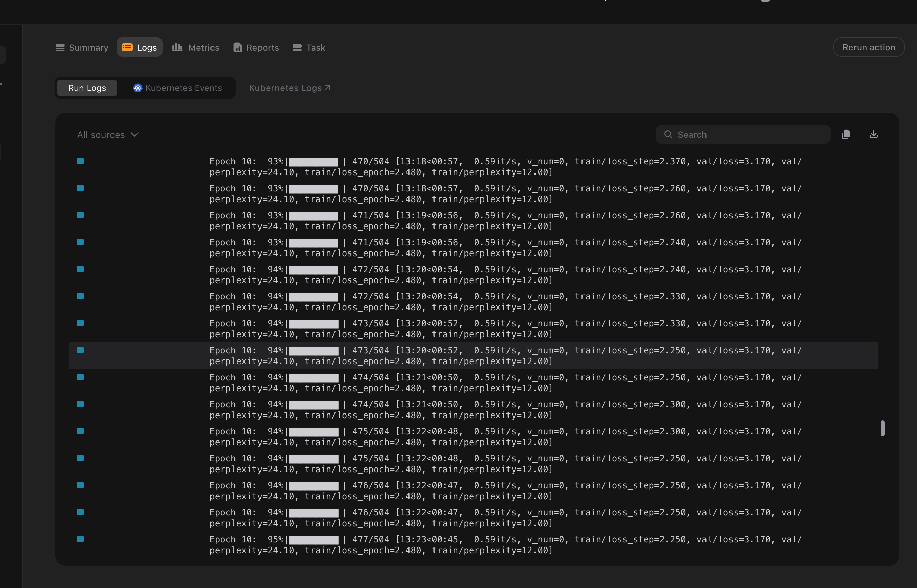Click the Metrics bar chart icon
The image size is (917, 588).
coord(177,47)
